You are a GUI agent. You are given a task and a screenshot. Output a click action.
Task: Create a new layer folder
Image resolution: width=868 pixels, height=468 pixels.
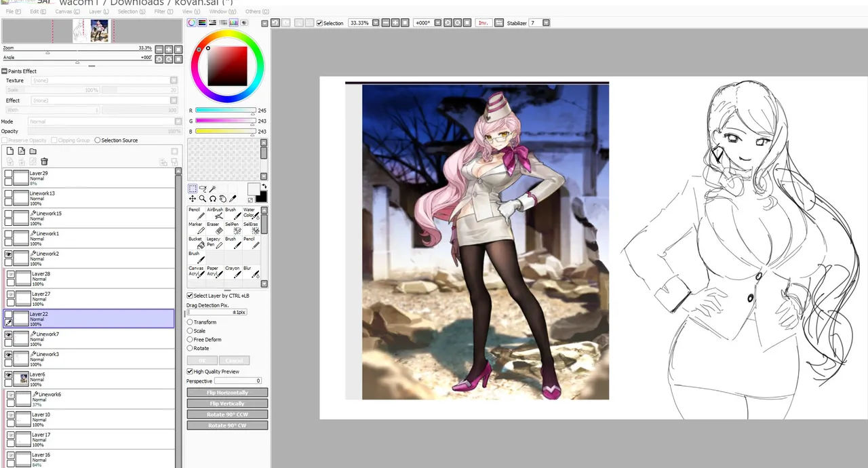click(x=33, y=151)
